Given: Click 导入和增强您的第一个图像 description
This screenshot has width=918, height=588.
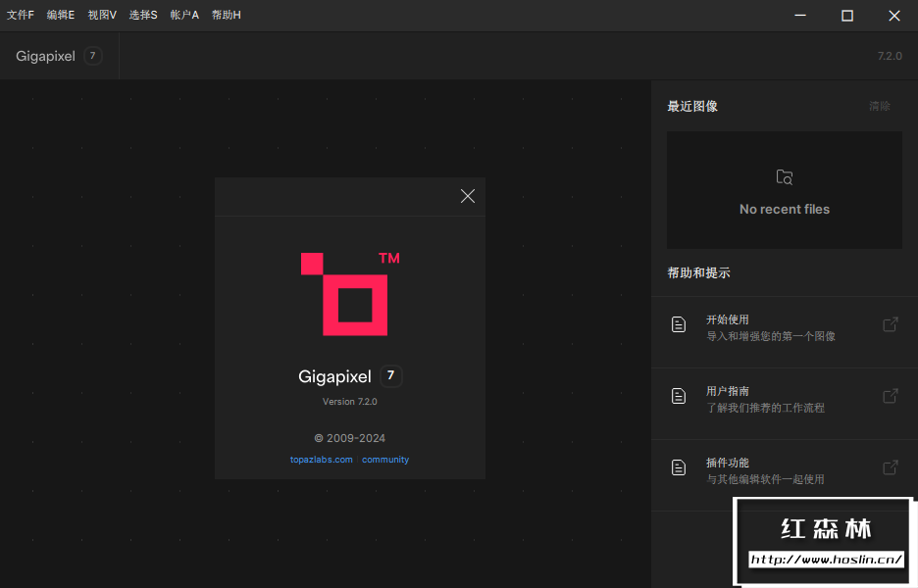Looking at the screenshot, I should [x=771, y=336].
